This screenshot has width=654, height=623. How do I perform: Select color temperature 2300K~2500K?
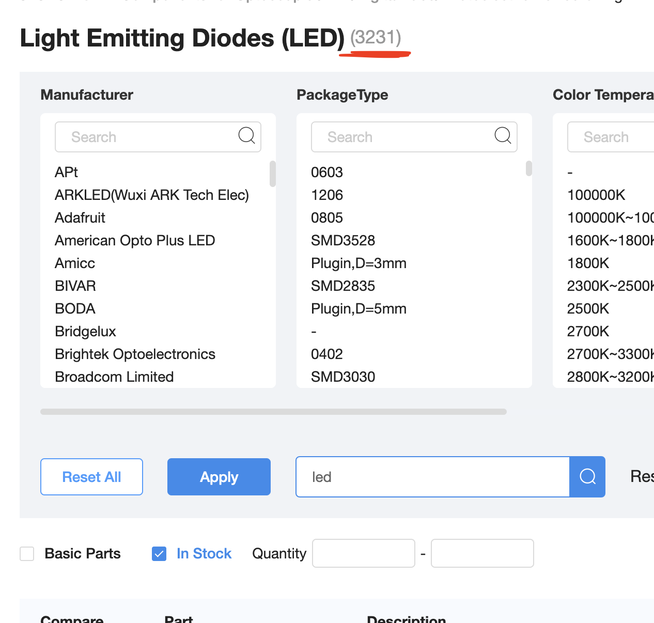[x=610, y=286]
